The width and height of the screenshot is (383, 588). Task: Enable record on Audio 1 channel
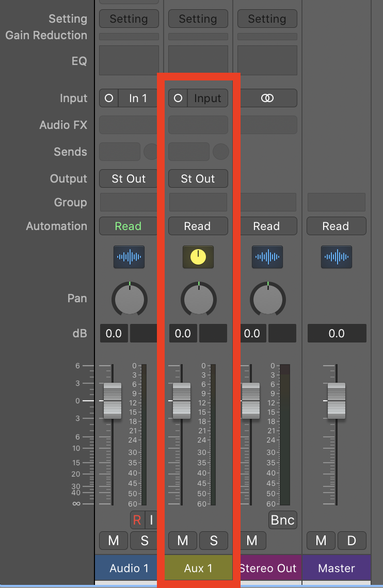pos(137,520)
